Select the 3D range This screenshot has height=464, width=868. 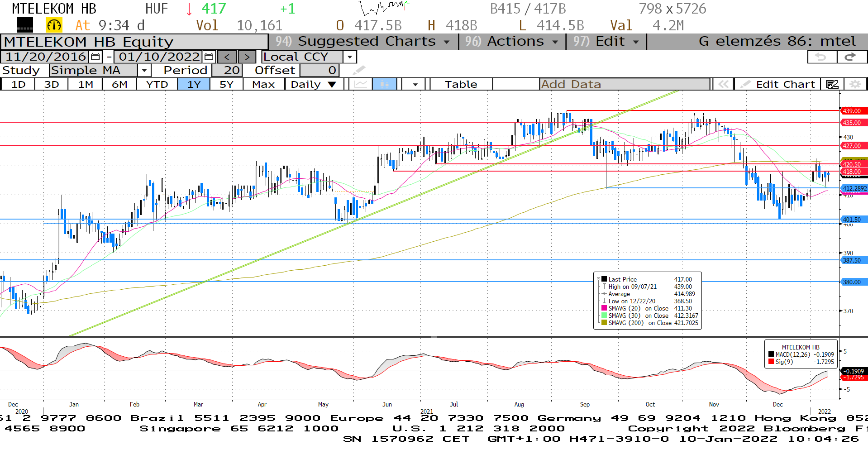point(52,84)
